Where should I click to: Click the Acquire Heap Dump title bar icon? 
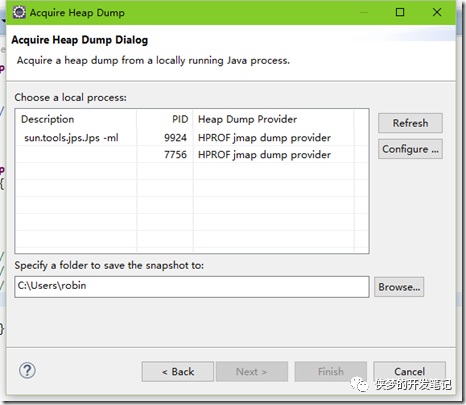(x=19, y=12)
